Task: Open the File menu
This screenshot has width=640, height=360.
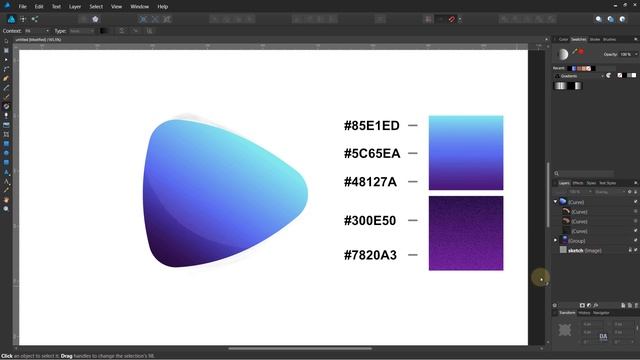Action: (x=22, y=7)
